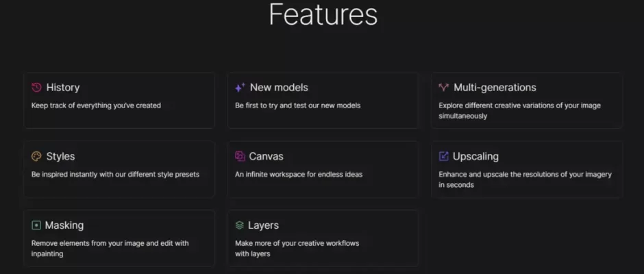
Task: Click the Upscaling arrow icon
Action: click(443, 156)
